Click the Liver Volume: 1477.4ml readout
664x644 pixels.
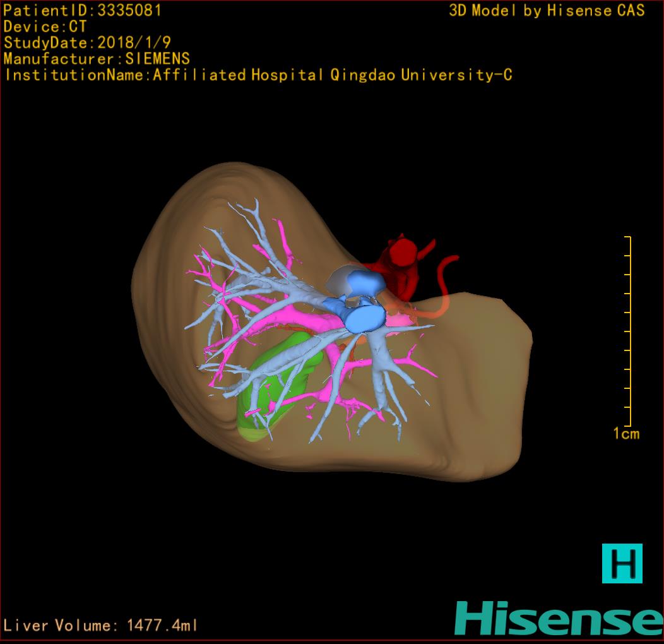coord(100,625)
